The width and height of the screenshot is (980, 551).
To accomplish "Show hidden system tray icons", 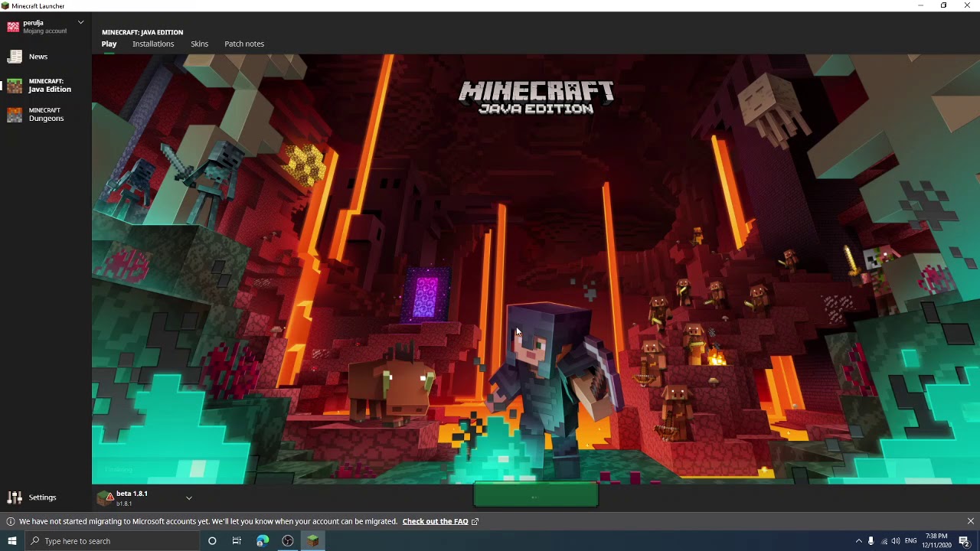I will coord(858,541).
